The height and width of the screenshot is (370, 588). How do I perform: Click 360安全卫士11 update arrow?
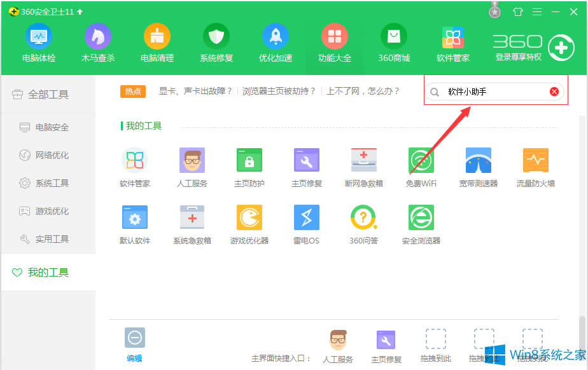(80, 11)
